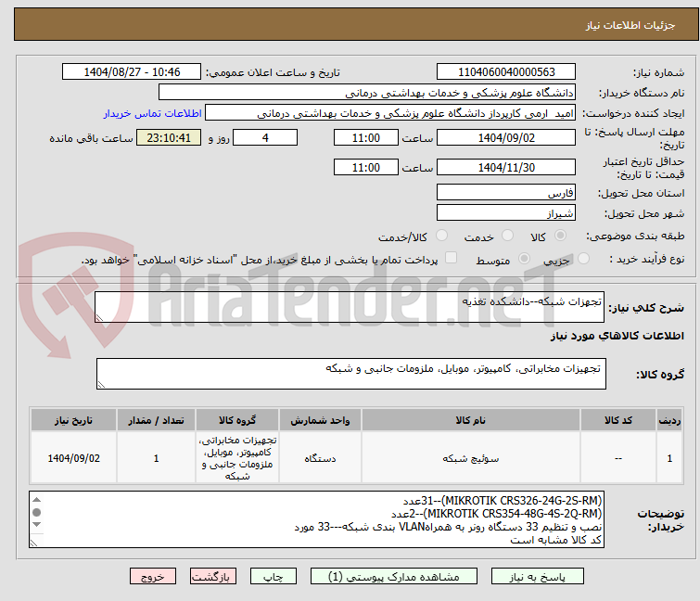Viewport: 700px width, 601px height.
Task: Select the جزیی purchase type radio
Action: pos(583,259)
